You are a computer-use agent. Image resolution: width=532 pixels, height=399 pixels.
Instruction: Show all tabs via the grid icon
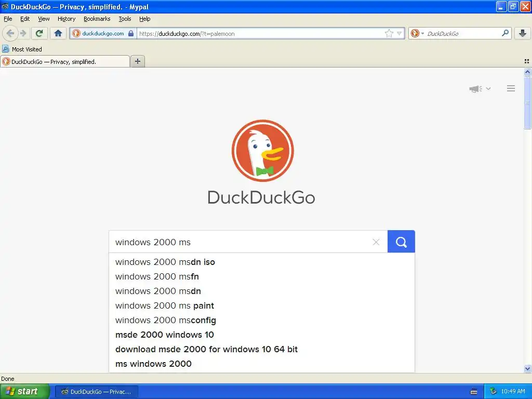point(527,61)
